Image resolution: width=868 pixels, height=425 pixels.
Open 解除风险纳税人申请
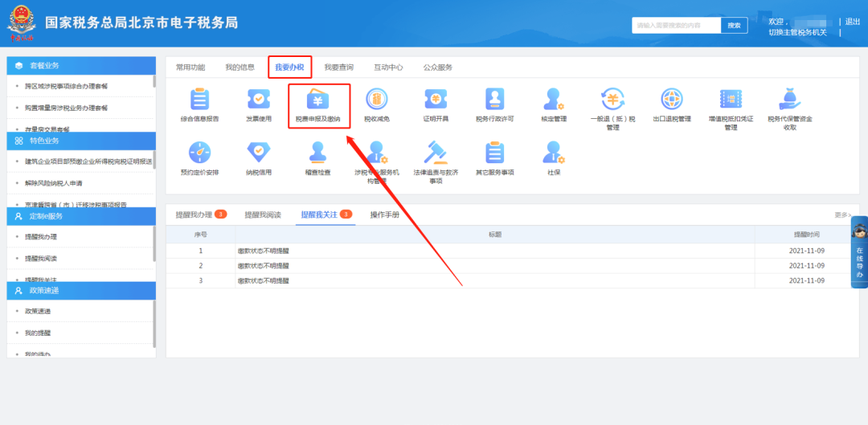pyautogui.click(x=54, y=182)
